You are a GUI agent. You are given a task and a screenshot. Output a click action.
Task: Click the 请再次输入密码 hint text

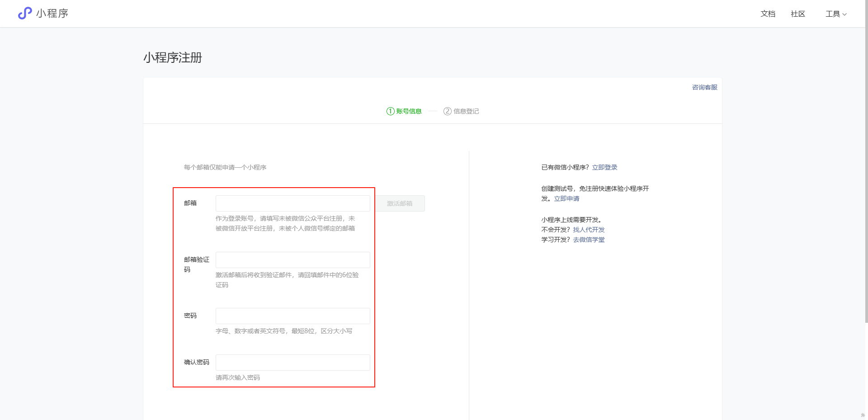[238, 378]
